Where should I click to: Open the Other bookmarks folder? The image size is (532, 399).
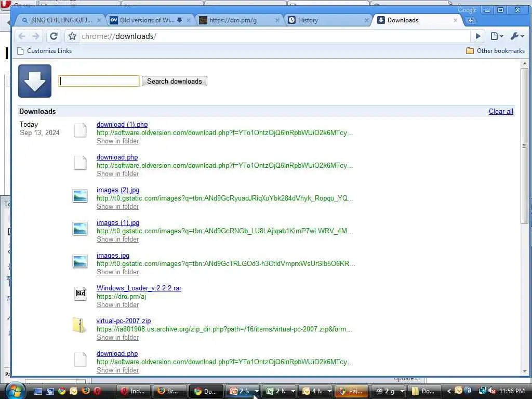tap(495, 51)
